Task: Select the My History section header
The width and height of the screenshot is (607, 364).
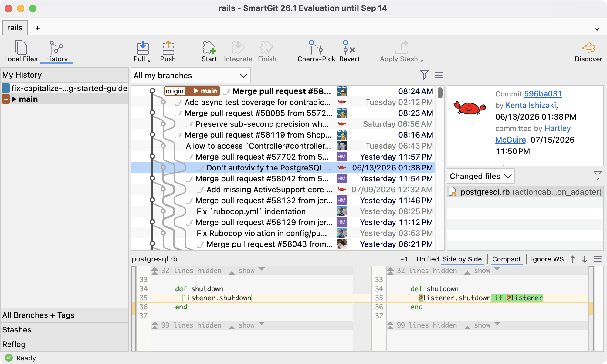Action: (x=64, y=75)
